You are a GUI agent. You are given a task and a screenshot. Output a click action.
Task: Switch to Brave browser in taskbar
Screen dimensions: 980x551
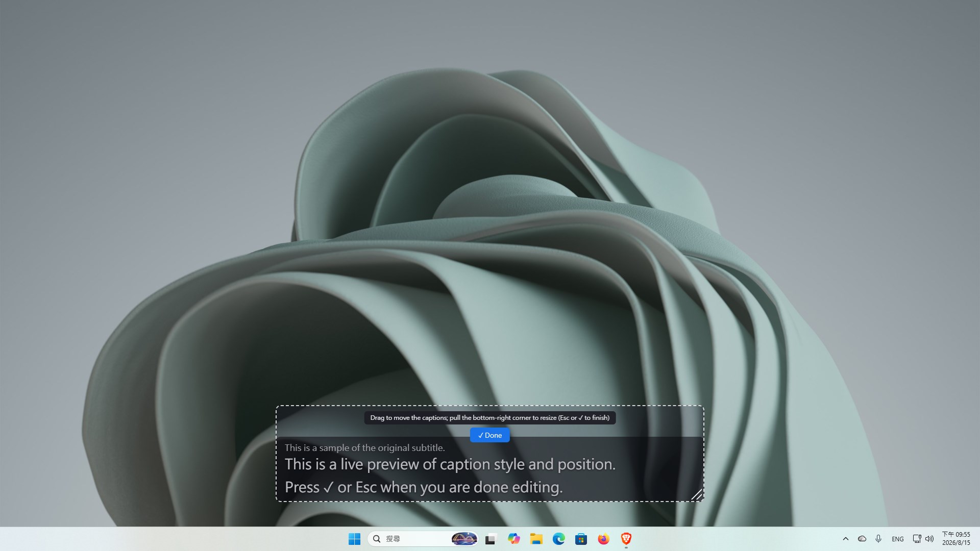626,539
